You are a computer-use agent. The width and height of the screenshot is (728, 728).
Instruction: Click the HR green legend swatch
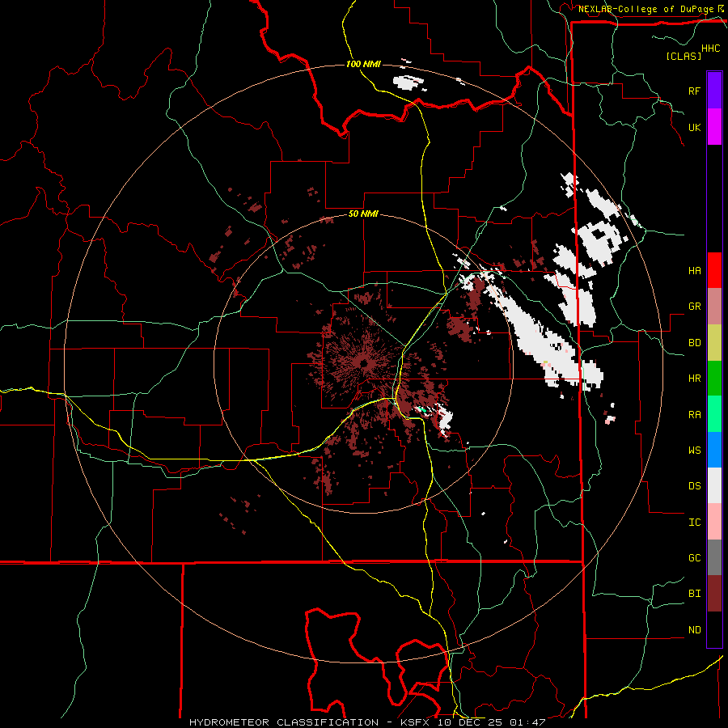point(714,379)
